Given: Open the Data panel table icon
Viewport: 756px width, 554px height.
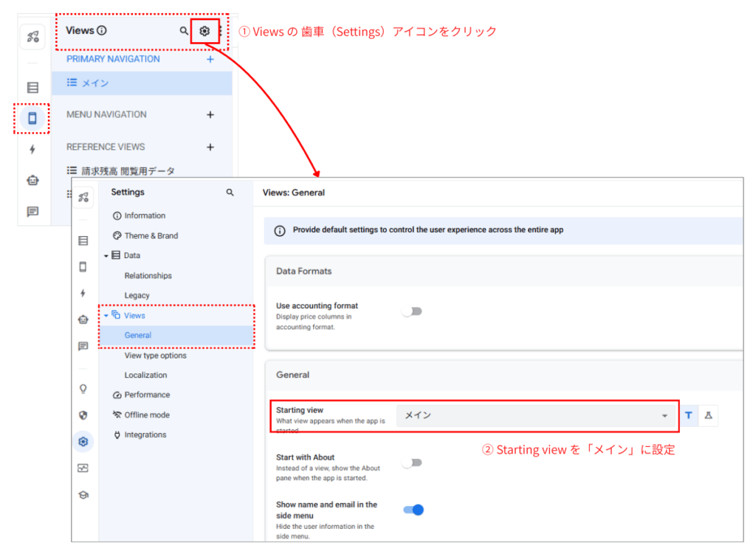Looking at the screenshot, I should pyautogui.click(x=32, y=88).
